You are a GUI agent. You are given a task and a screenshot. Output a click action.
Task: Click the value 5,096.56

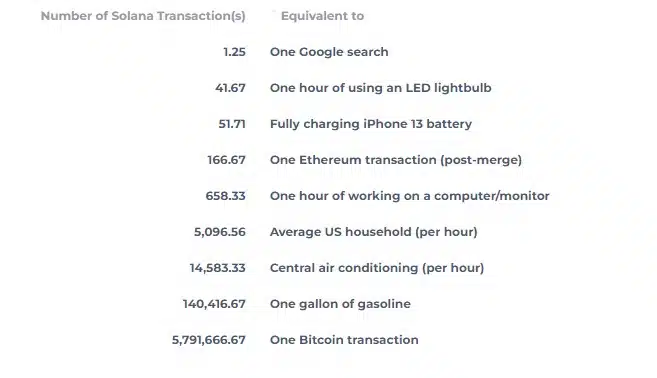220,232
